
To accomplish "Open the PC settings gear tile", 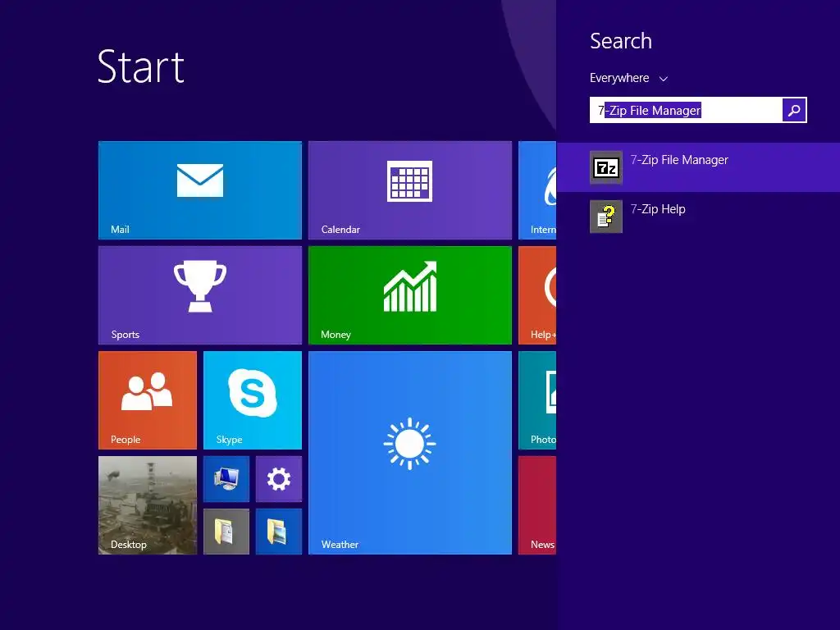I will tap(279, 479).
